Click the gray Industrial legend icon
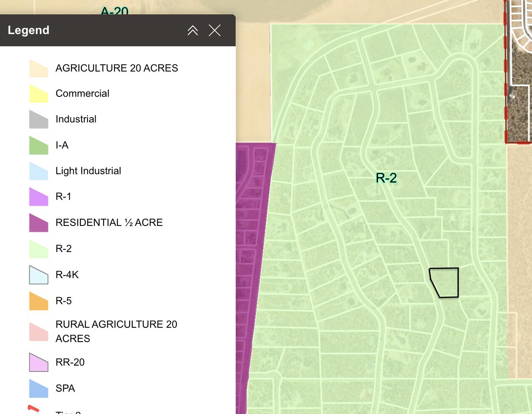This screenshot has width=532, height=414. 39,119
